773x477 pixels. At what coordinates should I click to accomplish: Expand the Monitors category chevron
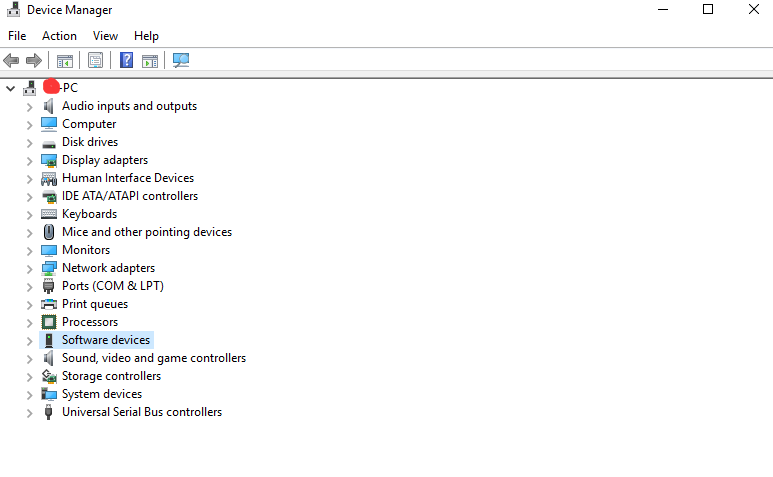(30, 251)
